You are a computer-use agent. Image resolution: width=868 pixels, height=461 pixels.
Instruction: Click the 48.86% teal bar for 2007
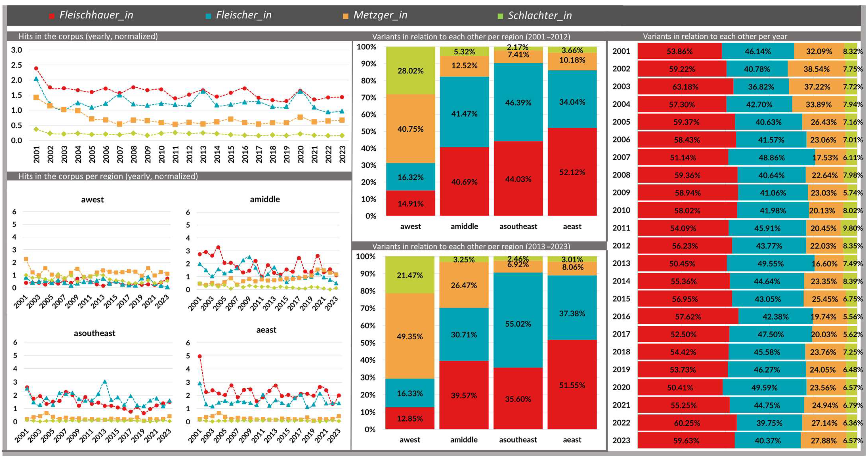(772, 157)
